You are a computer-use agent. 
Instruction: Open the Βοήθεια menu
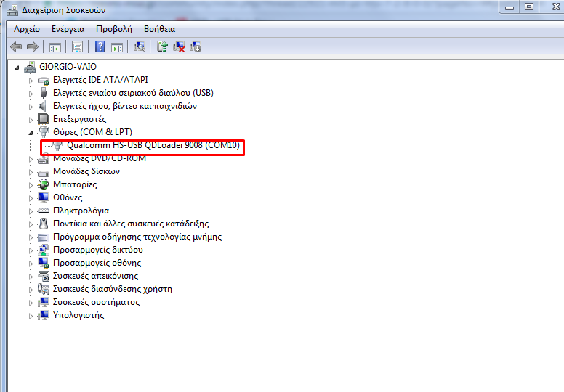pyautogui.click(x=159, y=29)
